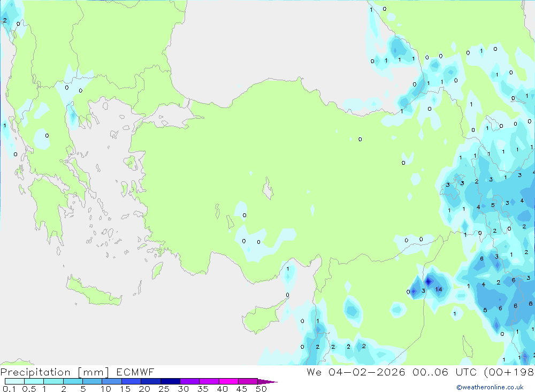Select the navy legend swatch between 20 and 25
This screenshot has height=392, width=535.
(x=151, y=381)
